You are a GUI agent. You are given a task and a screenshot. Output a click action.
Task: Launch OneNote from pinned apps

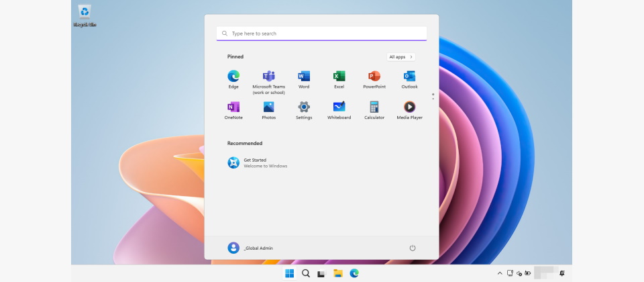233,107
